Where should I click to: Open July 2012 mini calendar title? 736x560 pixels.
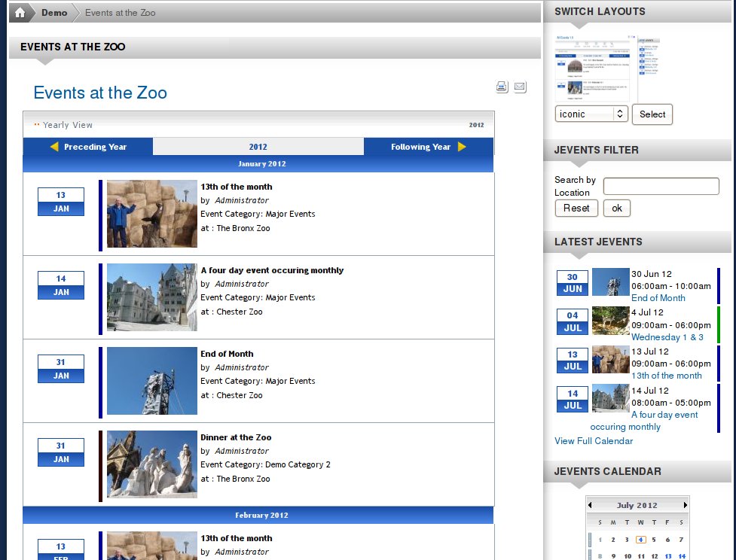pos(637,505)
